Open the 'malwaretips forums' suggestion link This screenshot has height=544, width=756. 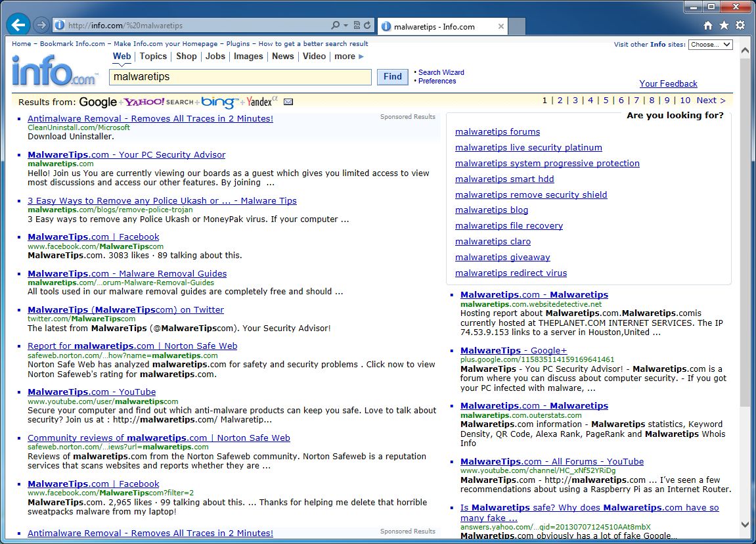pyautogui.click(x=498, y=131)
